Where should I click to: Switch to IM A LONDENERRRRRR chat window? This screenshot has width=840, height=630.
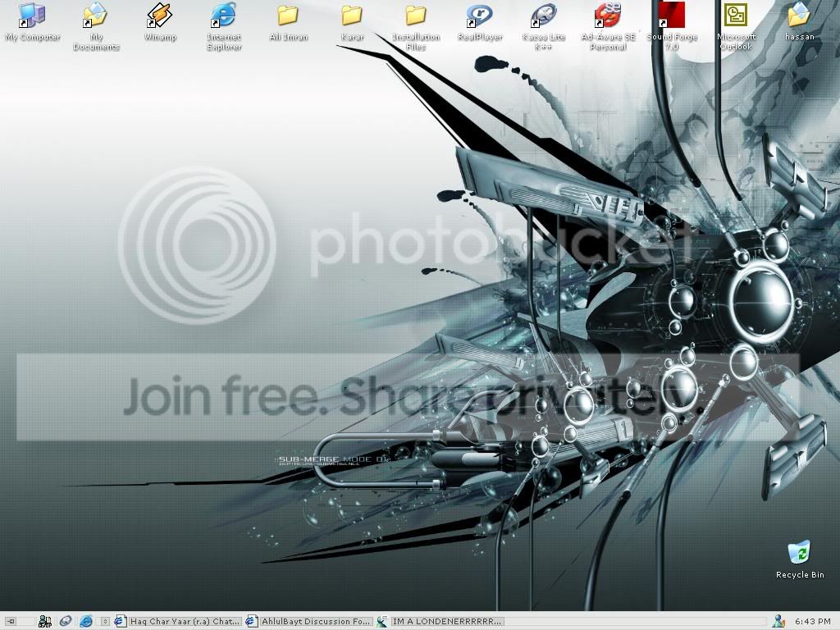[x=440, y=622]
